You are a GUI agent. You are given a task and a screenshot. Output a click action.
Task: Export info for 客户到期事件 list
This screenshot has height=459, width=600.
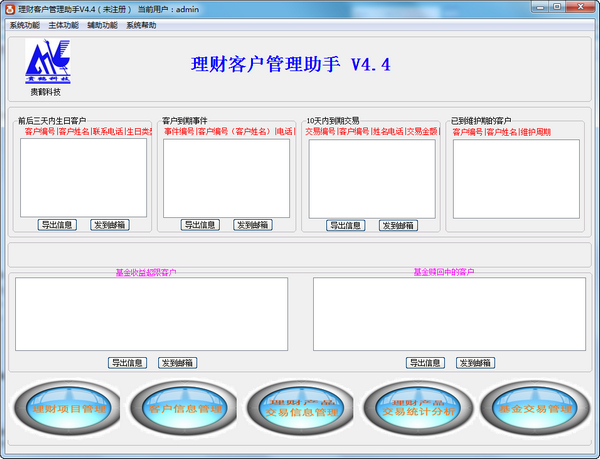coord(200,225)
